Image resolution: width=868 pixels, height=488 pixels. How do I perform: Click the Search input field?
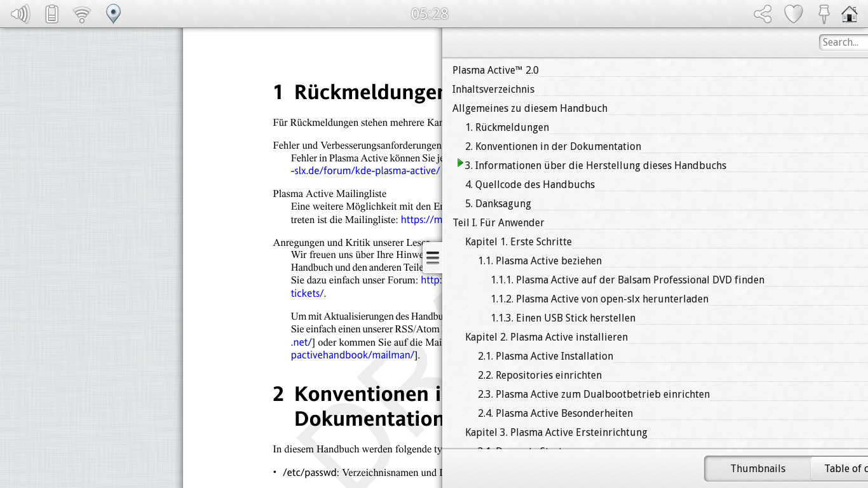pos(843,42)
